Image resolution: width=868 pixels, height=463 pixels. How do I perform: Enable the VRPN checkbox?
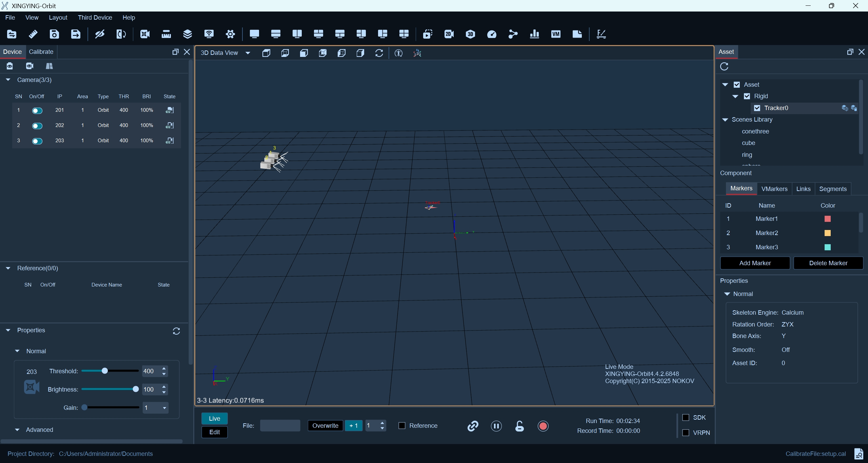point(686,433)
